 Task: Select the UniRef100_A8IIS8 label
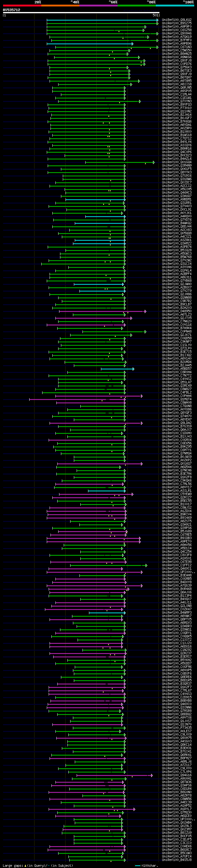(x=177, y=84)
